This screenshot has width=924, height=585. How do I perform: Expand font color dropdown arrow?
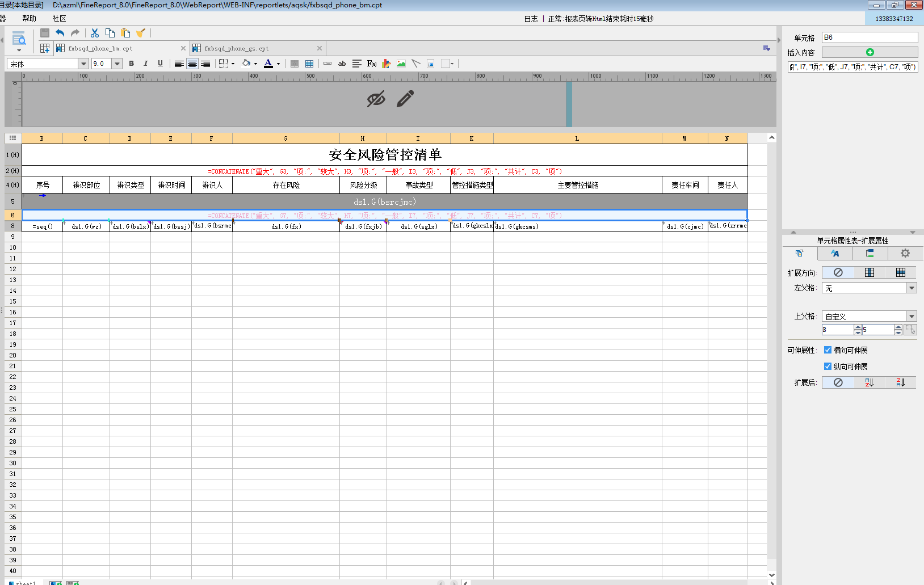tap(278, 64)
